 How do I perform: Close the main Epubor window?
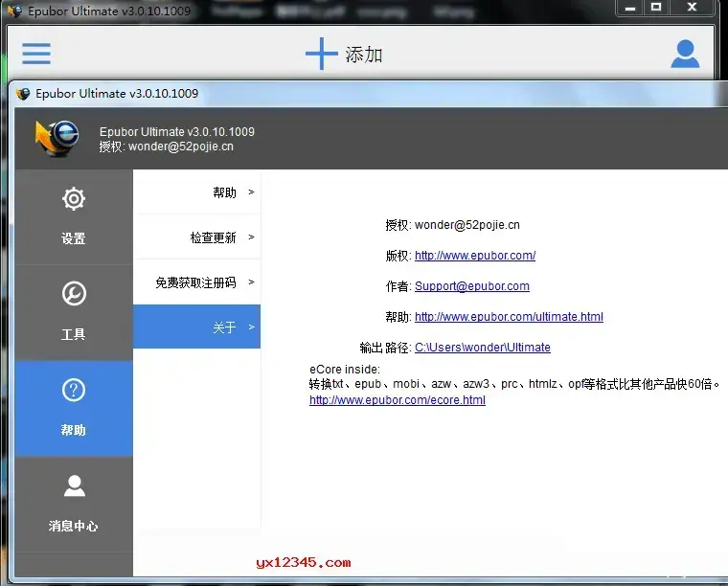(x=692, y=8)
